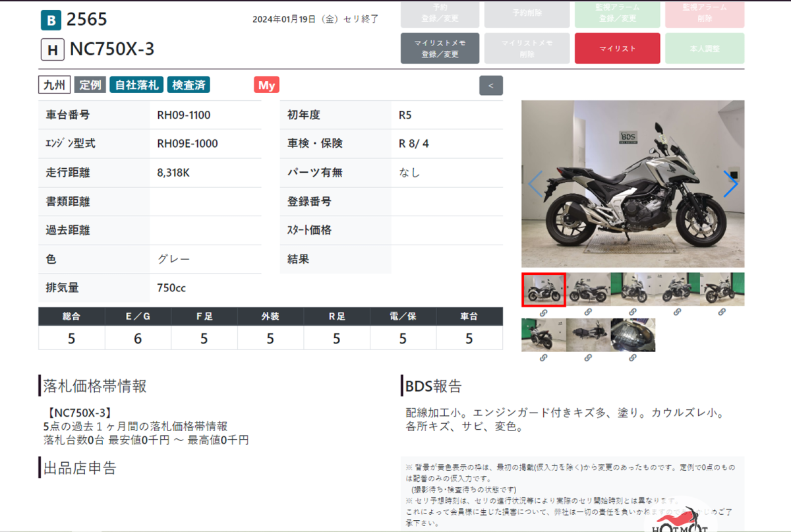The height and width of the screenshot is (532, 791).
Task: Click mileage value 8,318K
Action: point(174,173)
